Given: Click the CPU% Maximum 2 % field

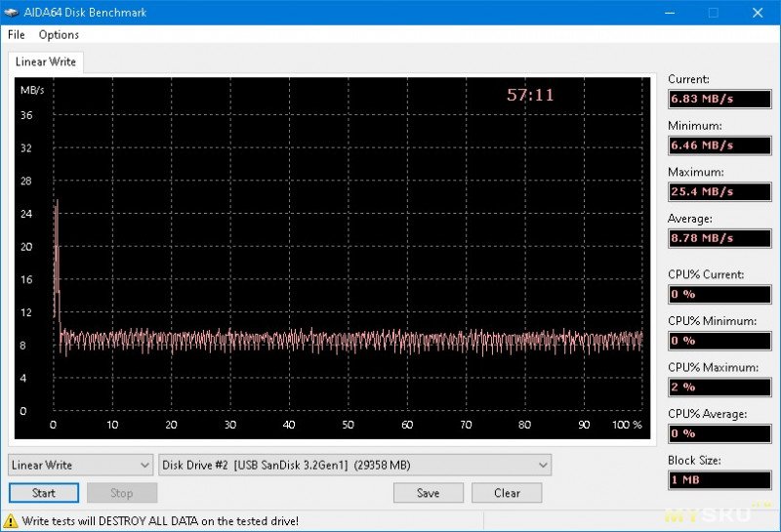Looking at the screenshot, I should [x=718, y=387].
